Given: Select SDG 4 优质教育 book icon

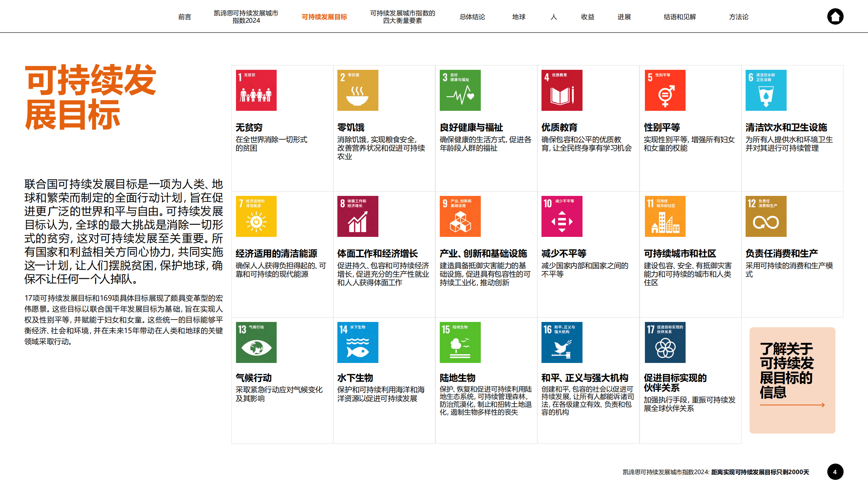Looking at the screenshot, I should click(x=562, y=90).
